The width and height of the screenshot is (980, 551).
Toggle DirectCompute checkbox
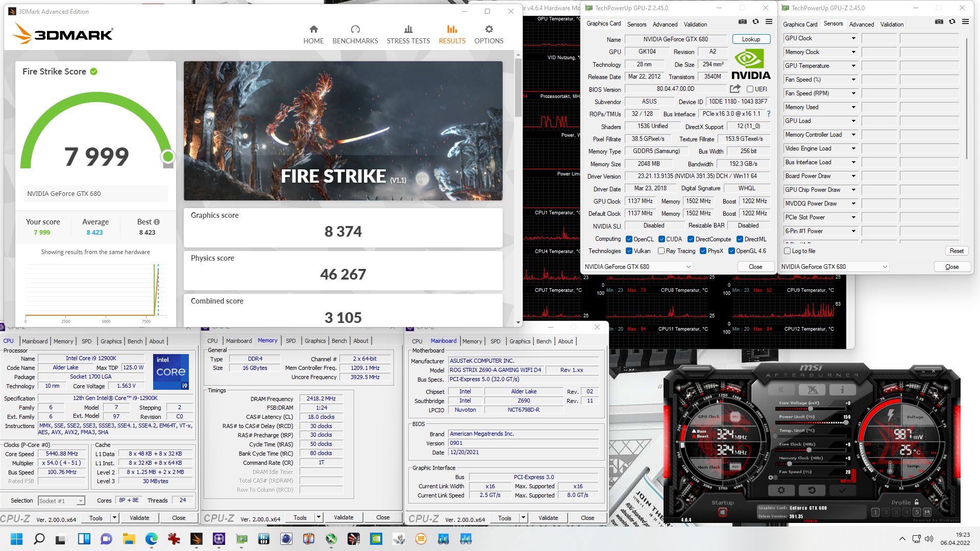[x=691, y=239]
